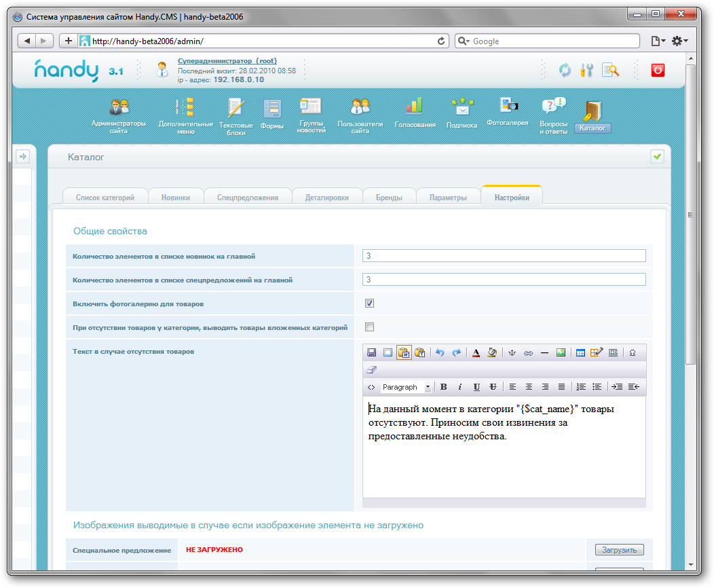Open the browser page menu dropdown
This screenshot has height=588, width=714.
tap(658, 41)
